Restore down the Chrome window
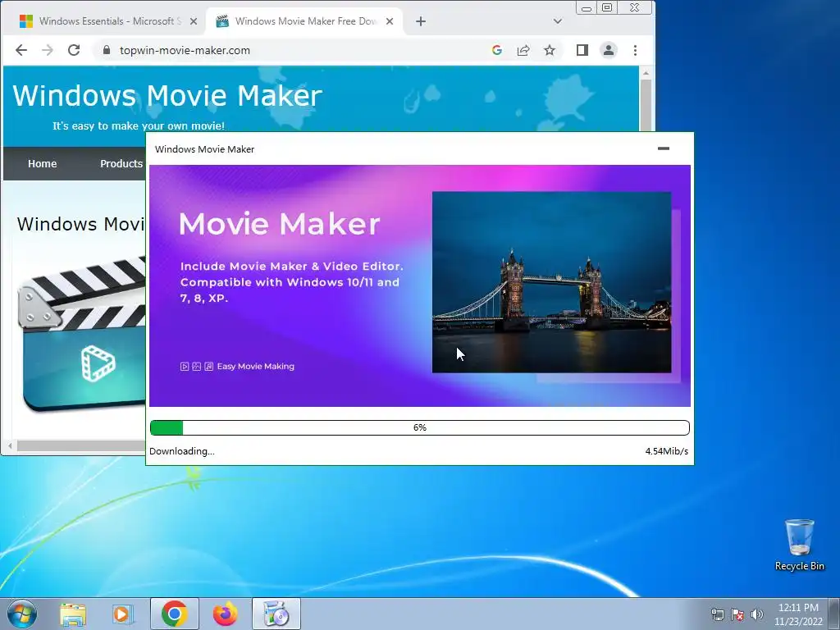Image resolution: width=840 pixels, height=630 pixels. pos(607,7)
